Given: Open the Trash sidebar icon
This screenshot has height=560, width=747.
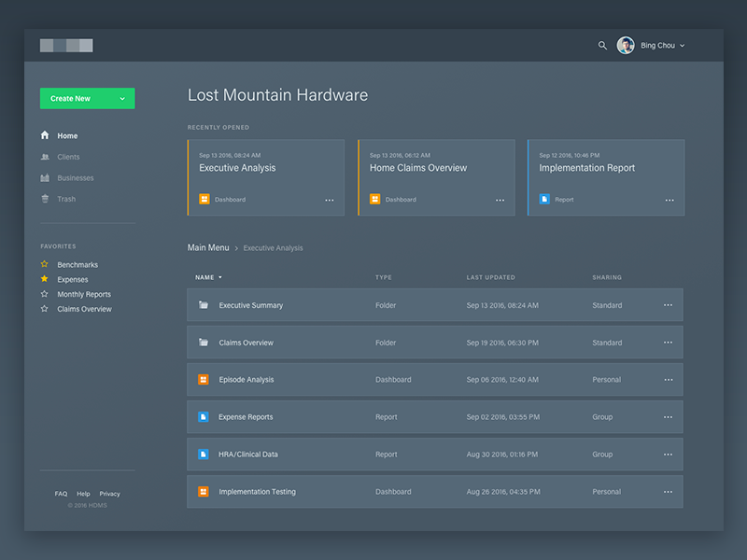Looking at the screenshot, I should click(x=46, y=198).
